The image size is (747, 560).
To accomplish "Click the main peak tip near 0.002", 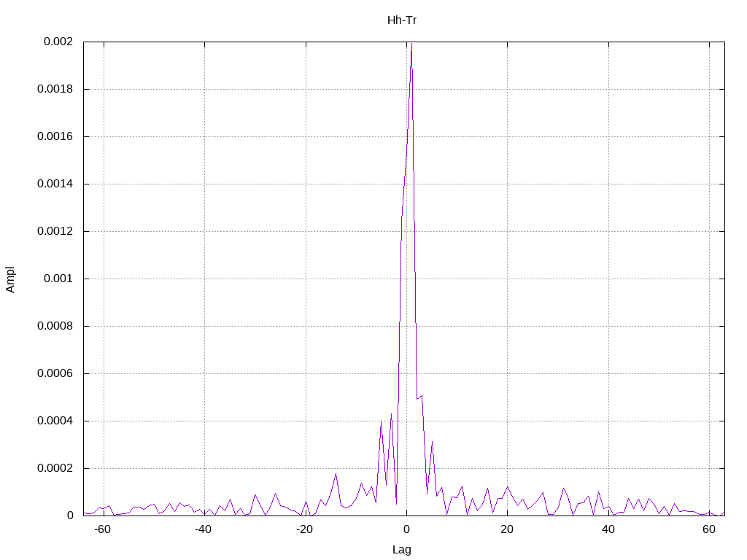I will click(x=411, y=44).
